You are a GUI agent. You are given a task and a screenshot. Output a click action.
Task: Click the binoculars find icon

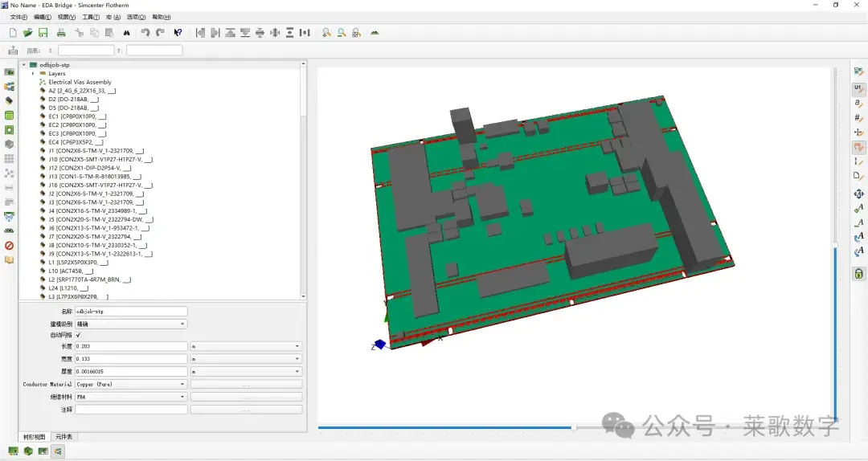(x=126, y=33)
